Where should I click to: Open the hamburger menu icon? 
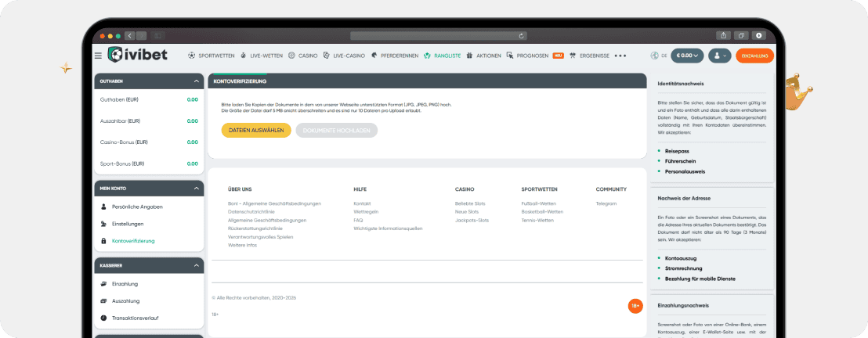coord(98,56)
